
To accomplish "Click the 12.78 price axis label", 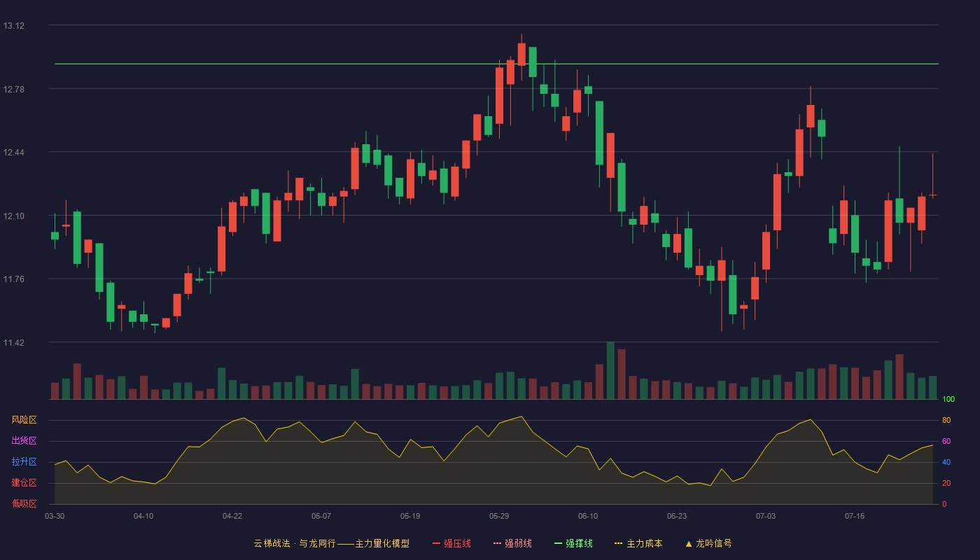I will (x=13, y=89).
